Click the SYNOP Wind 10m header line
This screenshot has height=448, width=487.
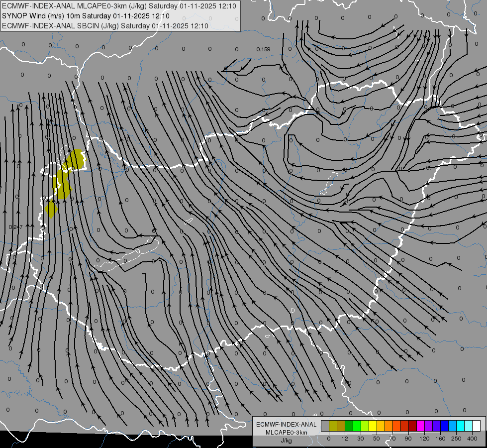(86, 16)
